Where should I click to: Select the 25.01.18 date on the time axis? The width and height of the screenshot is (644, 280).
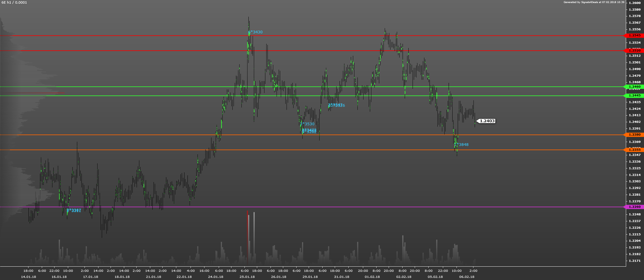tap(247, 277)
